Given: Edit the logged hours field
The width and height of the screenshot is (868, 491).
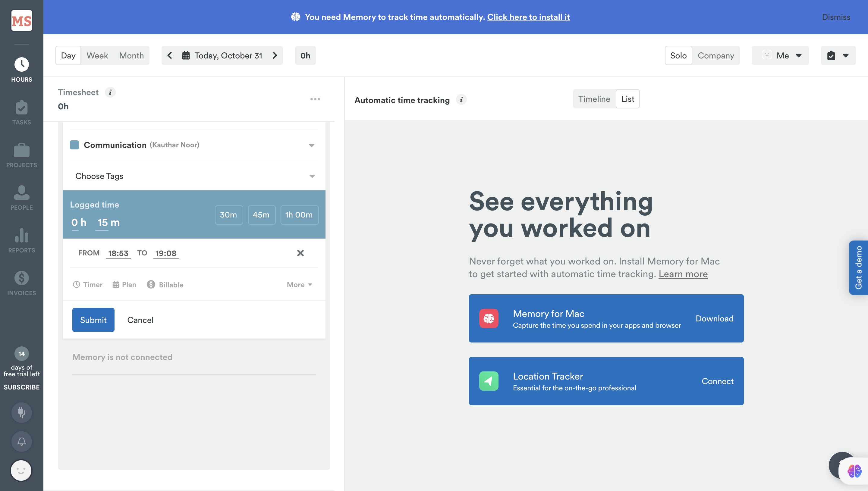Looking at the screenshot, I should 75,223.
